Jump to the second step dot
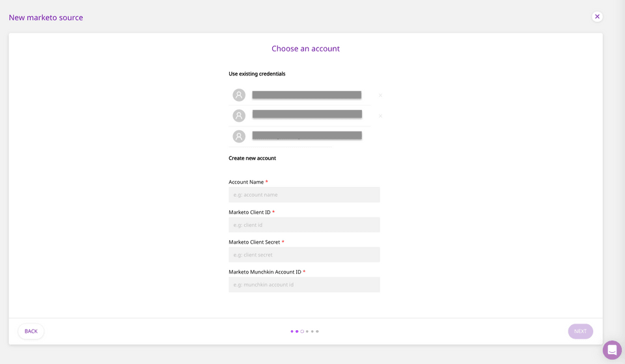 click(x=297, y=331)
